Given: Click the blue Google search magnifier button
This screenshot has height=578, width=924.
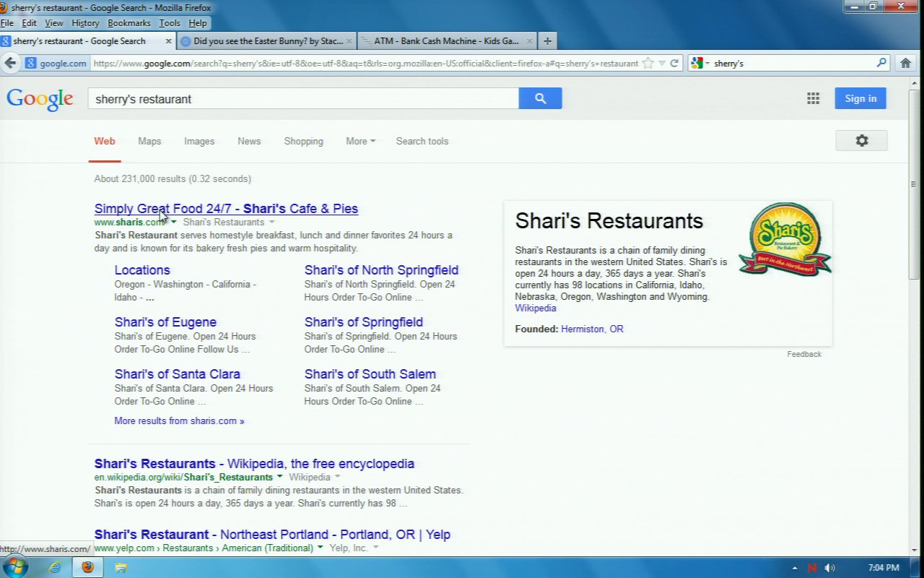Looking at the screenshot, I should [x=540, y=99].
